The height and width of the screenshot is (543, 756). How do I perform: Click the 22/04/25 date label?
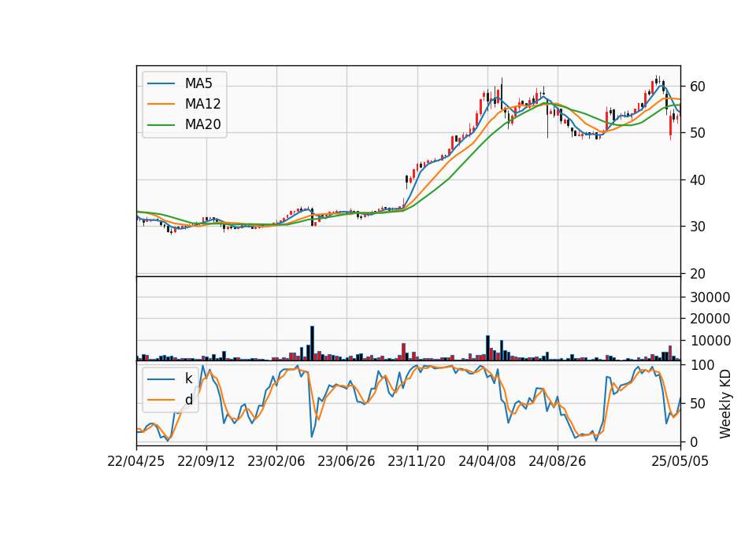(x=136, y=461)
